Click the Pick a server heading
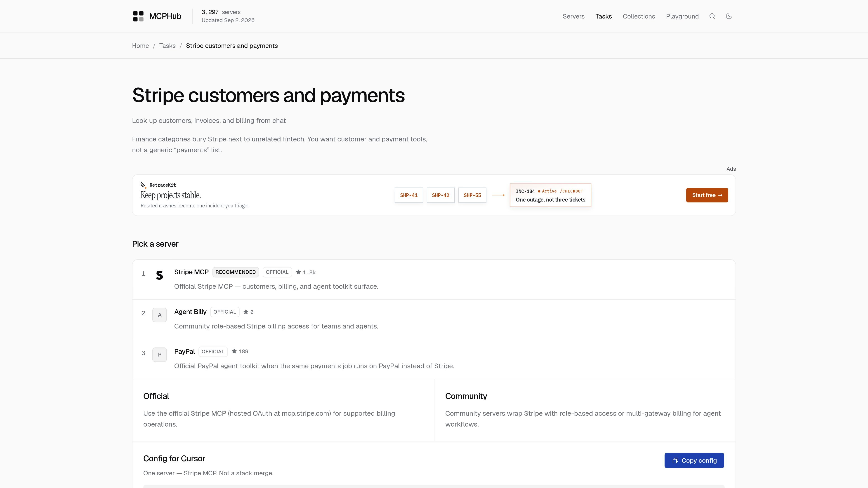This screenshot has width=868, height=488. pyautogui.click(x=155, y=244)
